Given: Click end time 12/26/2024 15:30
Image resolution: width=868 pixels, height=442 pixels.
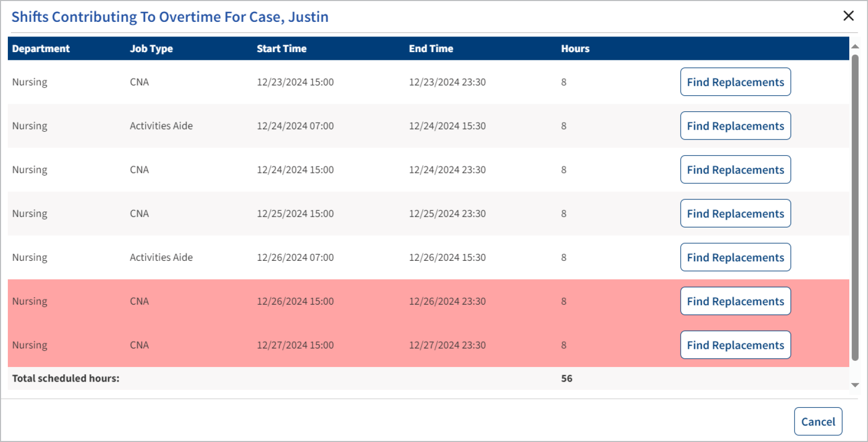Looking at the screenshot, I should [x=447, y=257].
